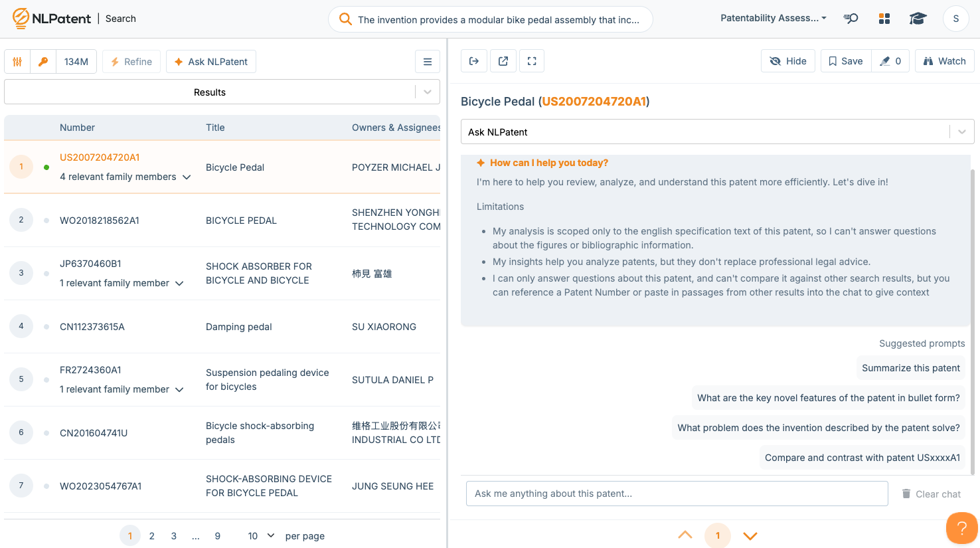This screenshot has height=548, width=980.
Task: Open patent in new tab icon
Action: 503,61
